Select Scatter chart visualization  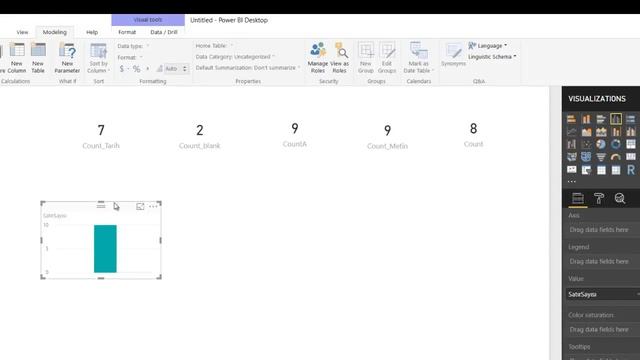tap(586, 144)
